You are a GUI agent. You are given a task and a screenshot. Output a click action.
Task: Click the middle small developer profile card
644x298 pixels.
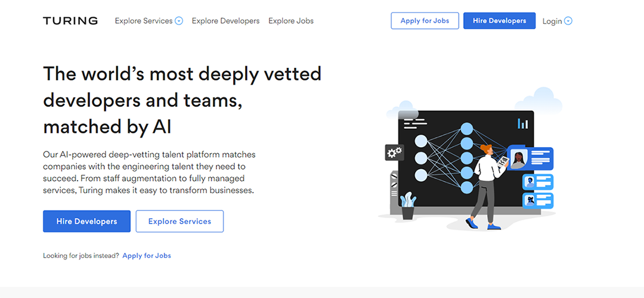point(538,182)
